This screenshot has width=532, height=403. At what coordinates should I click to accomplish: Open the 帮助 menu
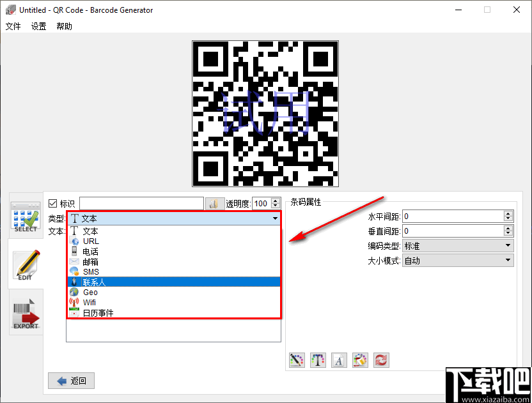[63, 27]
